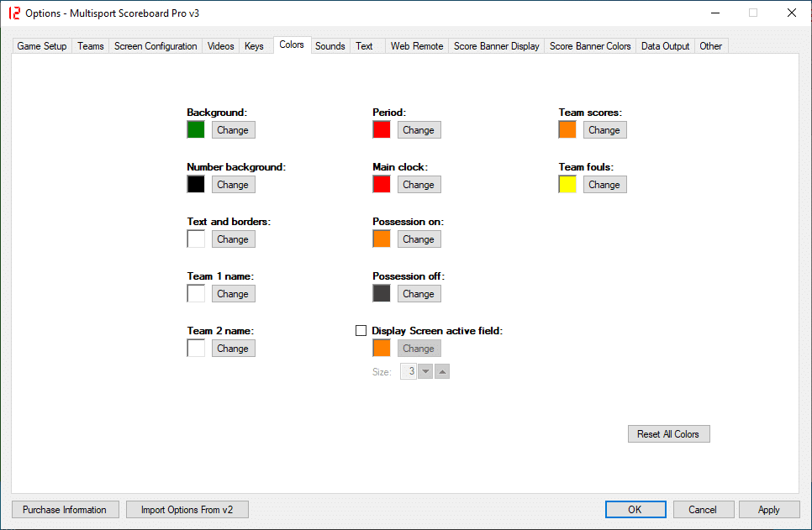Click the red Period color swatch
The image size is (812, 530).
click(382, 130)
